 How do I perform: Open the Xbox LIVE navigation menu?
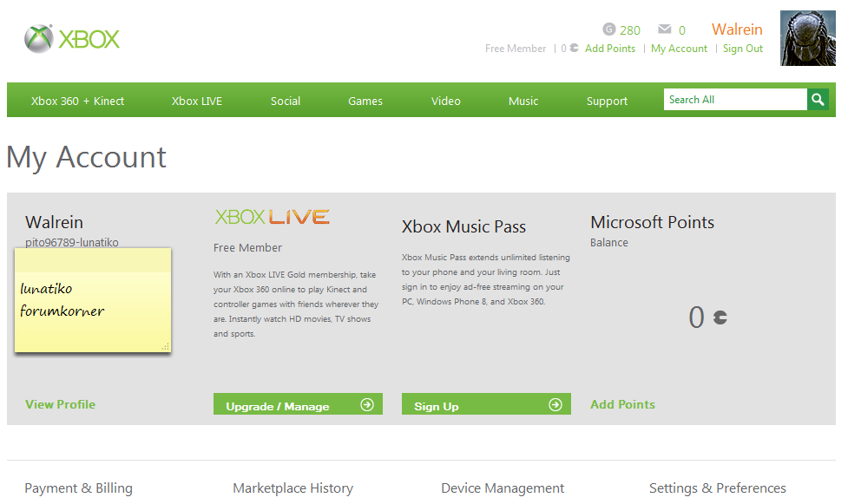(197, 101)
